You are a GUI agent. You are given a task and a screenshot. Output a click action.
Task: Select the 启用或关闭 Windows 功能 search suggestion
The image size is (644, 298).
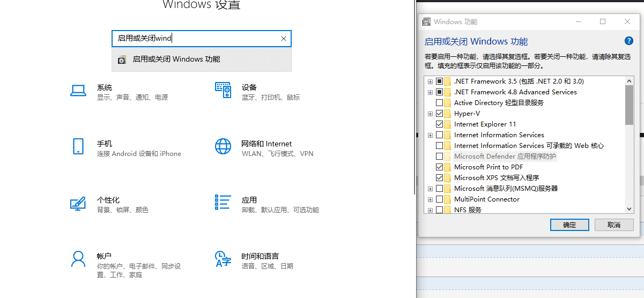click(202, 59)
